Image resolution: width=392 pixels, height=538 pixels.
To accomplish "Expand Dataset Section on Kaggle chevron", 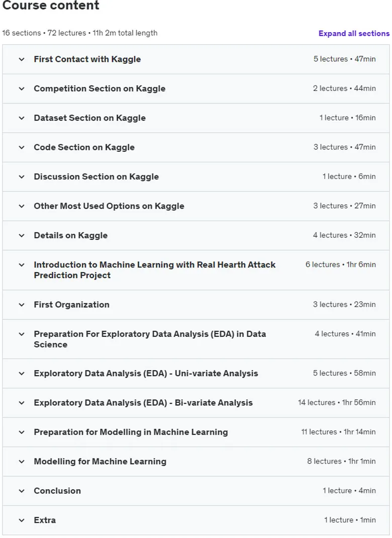I will [x=22, y=118].
